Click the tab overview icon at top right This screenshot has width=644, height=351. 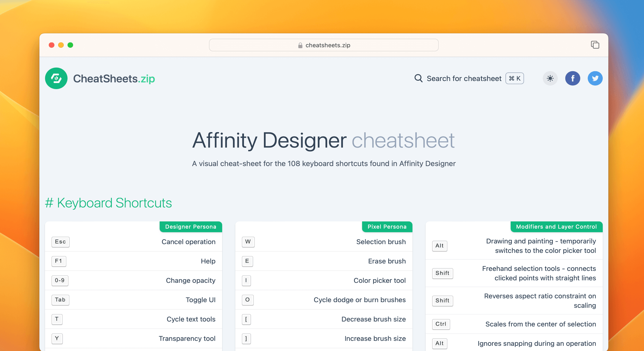tap(595, 45)
